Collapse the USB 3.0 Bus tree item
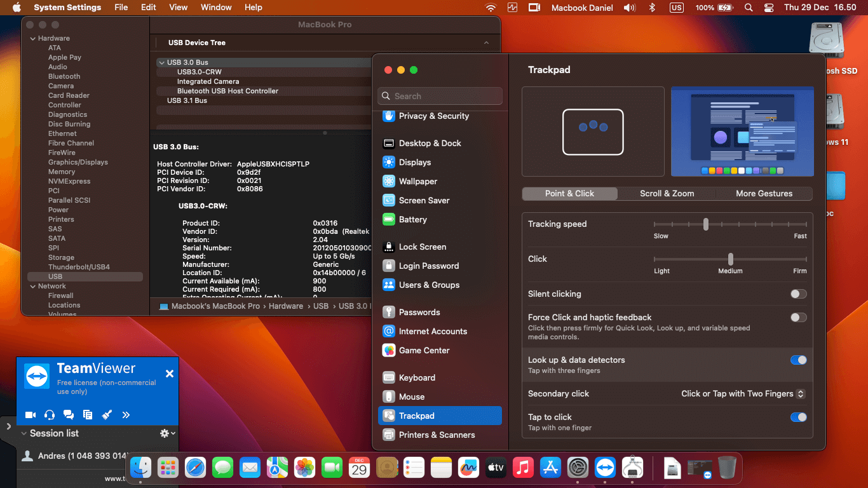The width and height of the screenshot is (868, 488). (x=161, y=62)
